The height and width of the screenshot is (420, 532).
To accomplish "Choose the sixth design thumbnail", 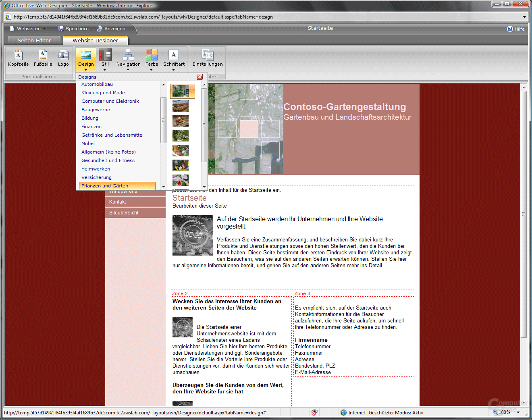I will click(x=181, y=166).
